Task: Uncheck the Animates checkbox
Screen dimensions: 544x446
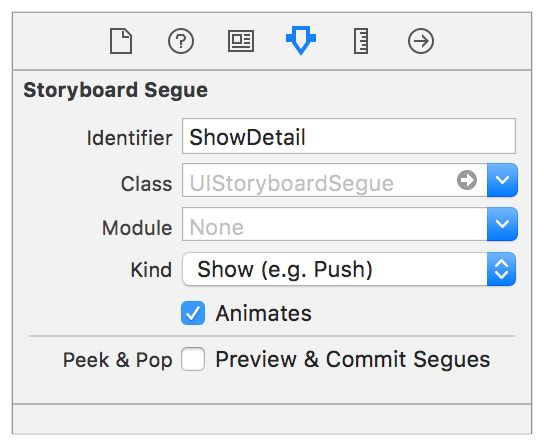Action: (193, 313)
